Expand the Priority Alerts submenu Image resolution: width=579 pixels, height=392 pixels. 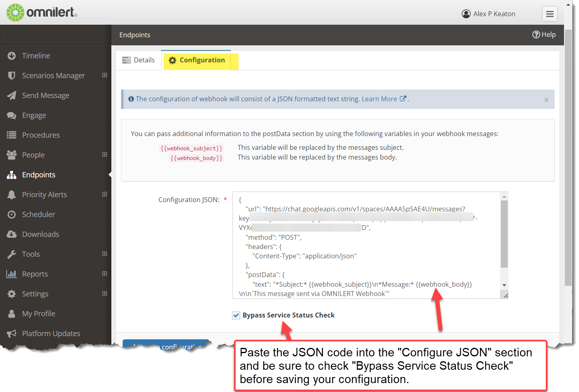point(105,194)
